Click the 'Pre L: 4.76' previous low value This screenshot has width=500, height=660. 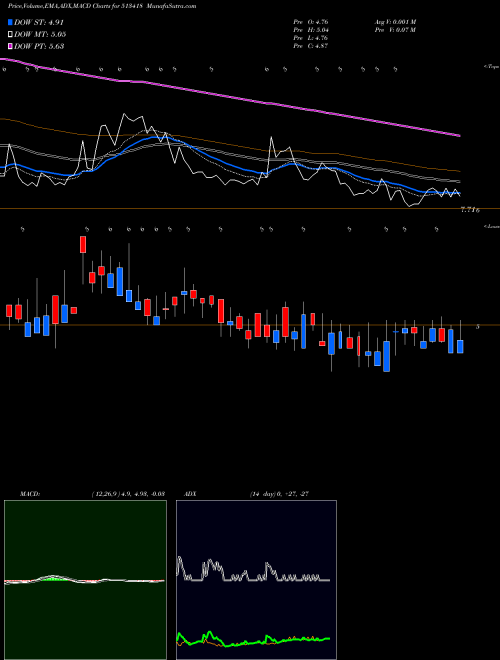pos(311,37)
